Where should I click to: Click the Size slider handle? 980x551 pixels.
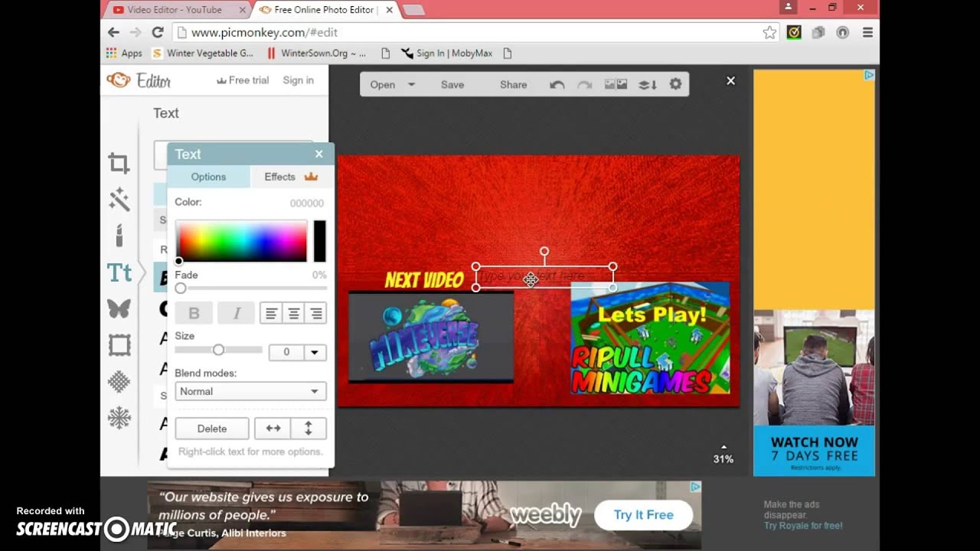[x=218, y=350]
